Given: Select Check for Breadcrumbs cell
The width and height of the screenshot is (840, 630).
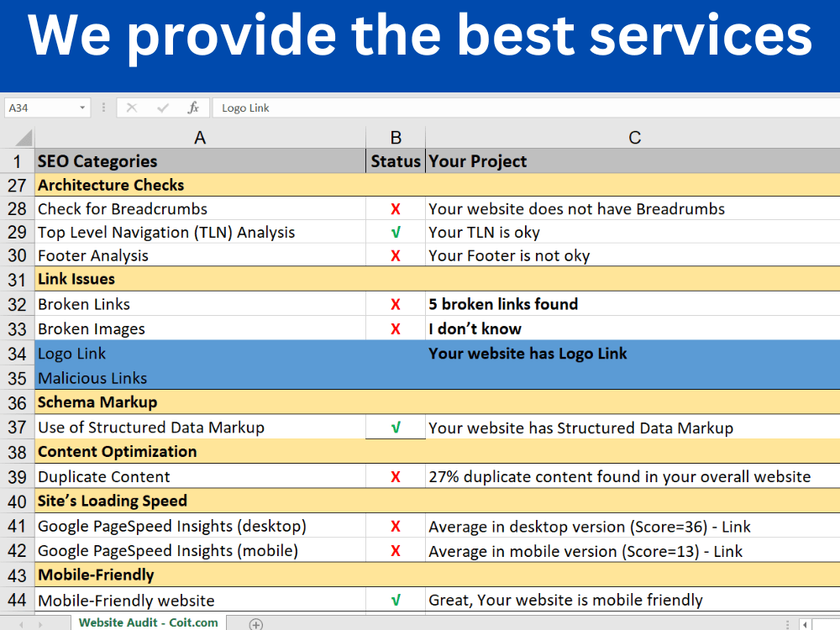Looking at the screenshot, I should point(200,208).
